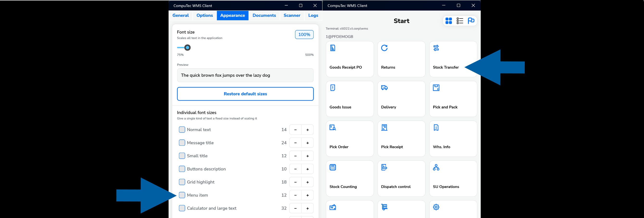Open the SU Operations tile
The height and width of the screenshot is (218, 644).
453,179
